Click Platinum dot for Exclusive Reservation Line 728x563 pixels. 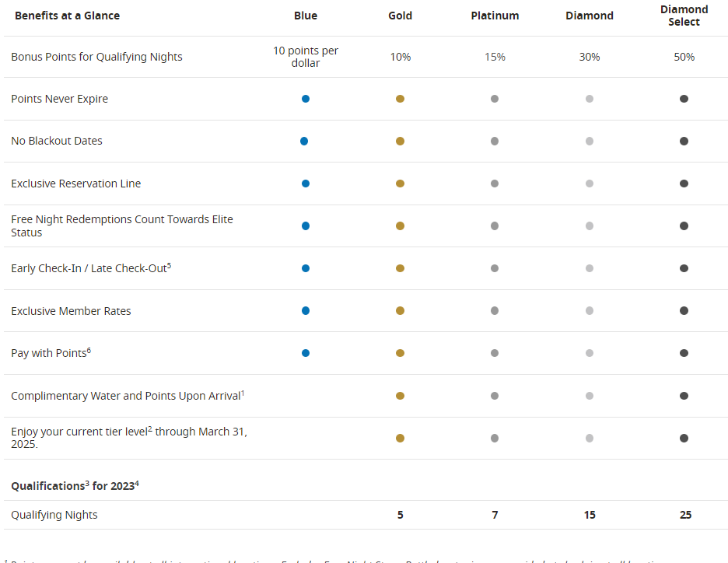click(x=495, y=184)
